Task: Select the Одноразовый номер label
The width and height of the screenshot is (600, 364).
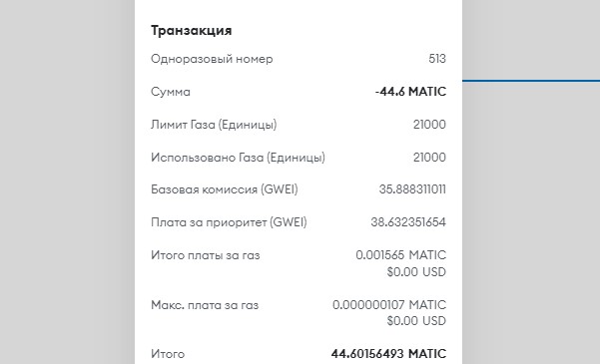Action: [212, 59]
